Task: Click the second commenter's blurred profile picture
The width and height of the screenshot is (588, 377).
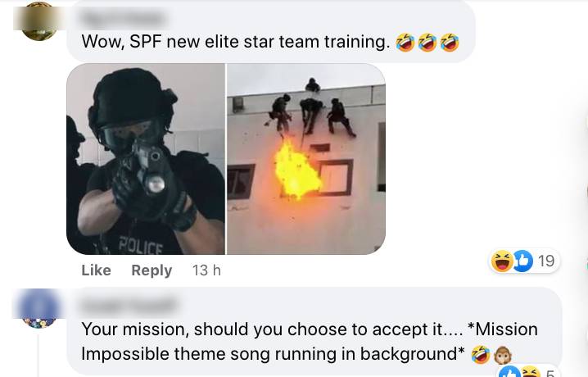Action: click(39, 308)
